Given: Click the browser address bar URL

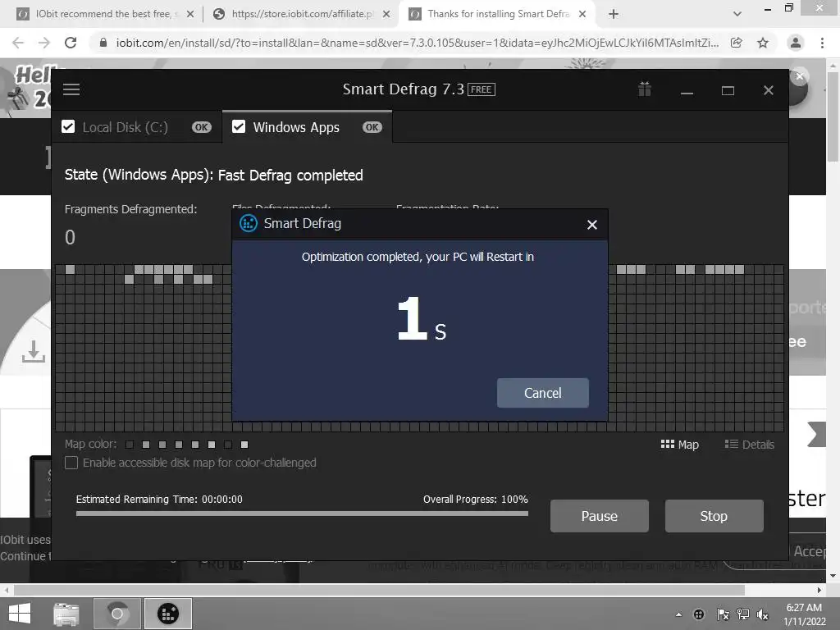Looking at the screenshot, I should [x=418, y=43].
